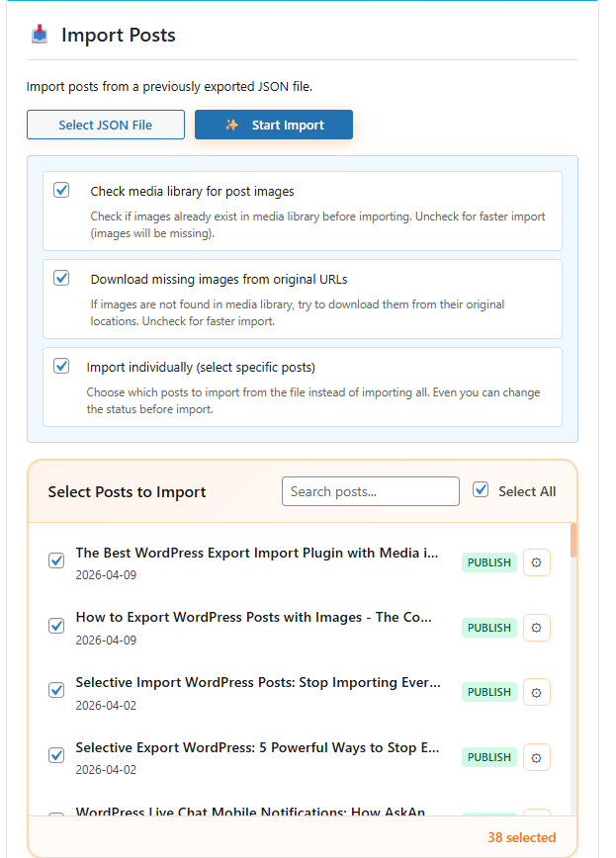Open settings gear for Selective Export post
Viewport: 616px width, 858px height.
tap(536, 757)
